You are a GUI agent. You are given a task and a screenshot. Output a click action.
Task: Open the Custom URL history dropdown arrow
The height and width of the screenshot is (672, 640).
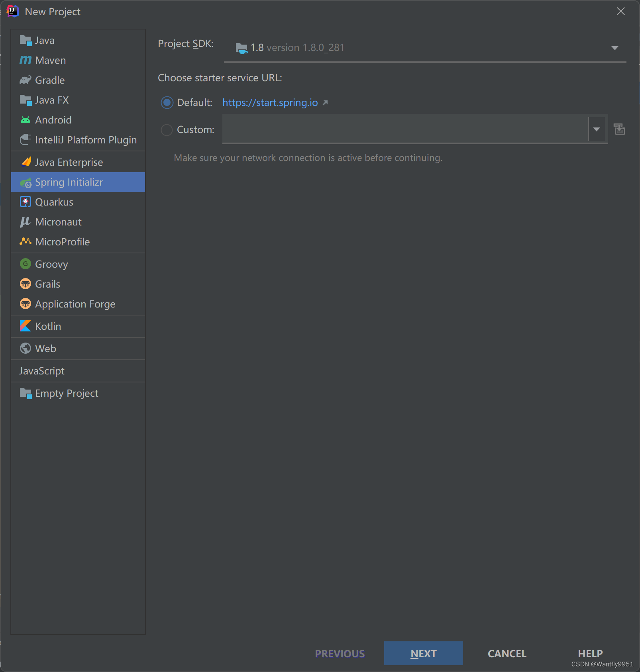pos(597,129)
